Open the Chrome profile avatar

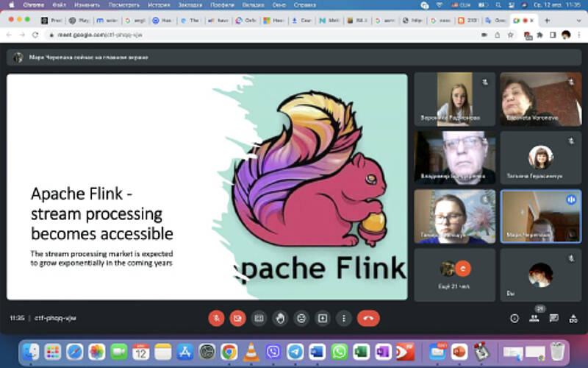[x=566, y=35]
